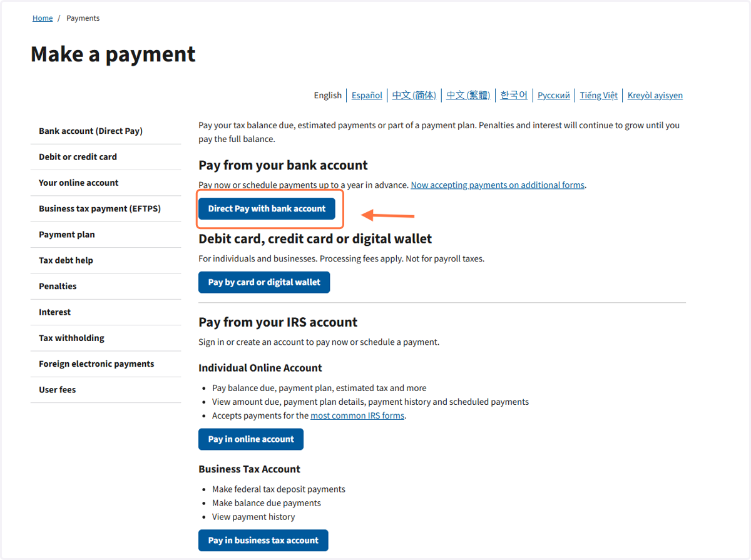Switch language to Русский

coord(554,95)
